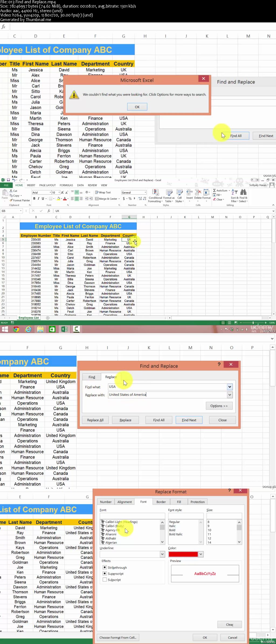Screen dimensions: 276x644
Task: Switch to the Find tab in Find and Replace
Action: [92, 377]
